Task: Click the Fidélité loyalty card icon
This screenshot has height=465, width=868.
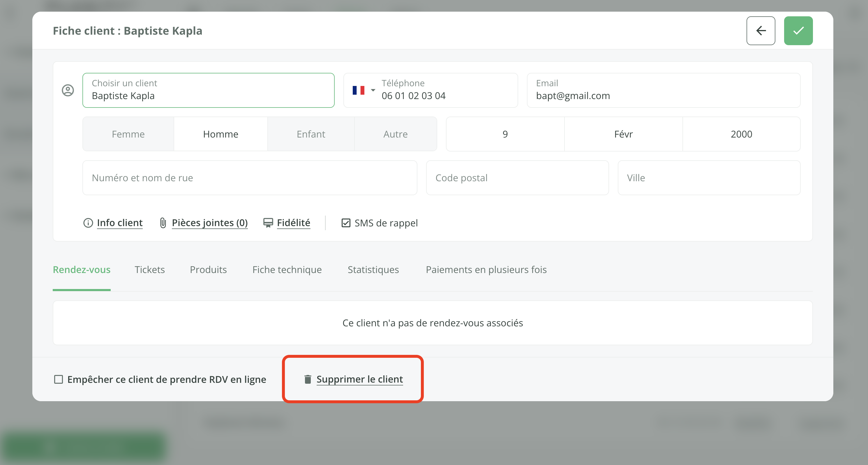Action: (268, 223)
